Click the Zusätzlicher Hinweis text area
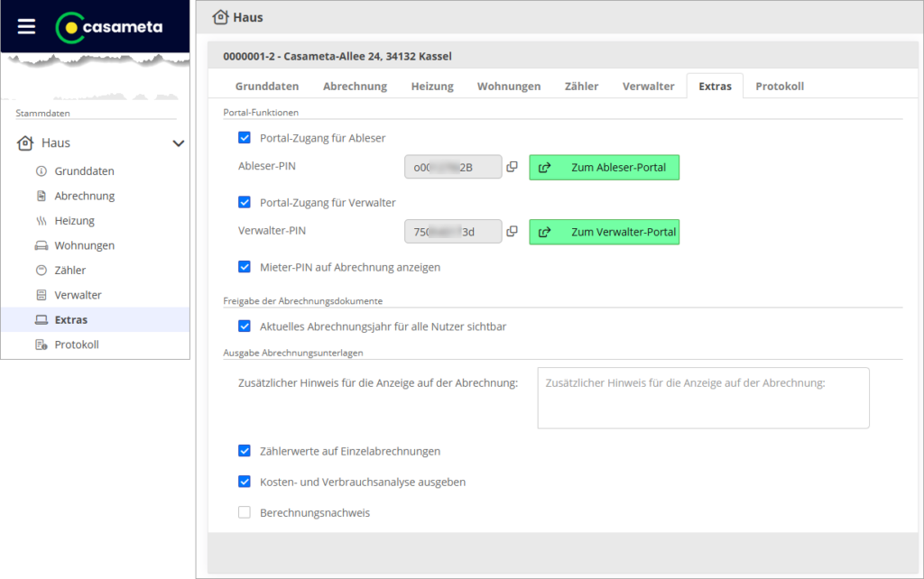The width and height of the screenshot is (924, 579). click(x=703, y=398)
